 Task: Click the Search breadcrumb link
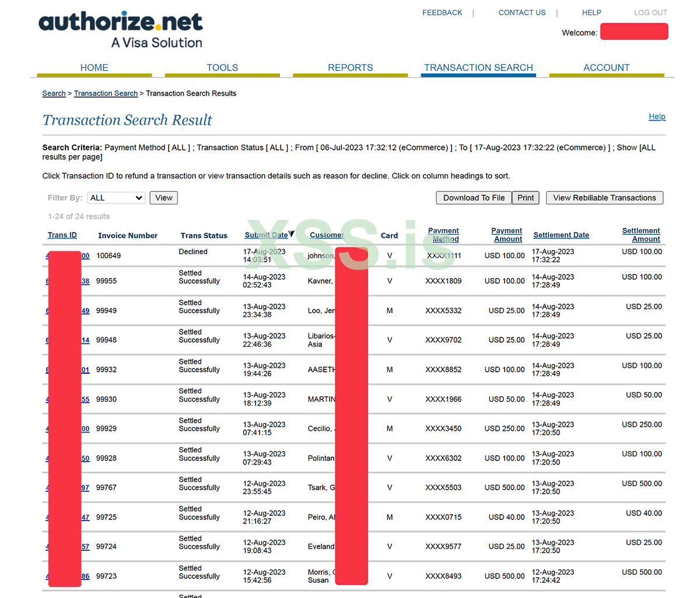(x=54, y=93)
